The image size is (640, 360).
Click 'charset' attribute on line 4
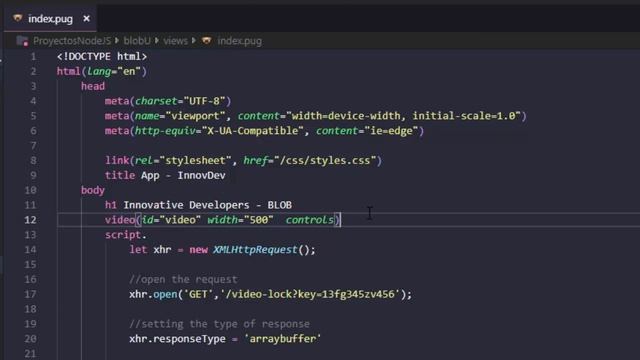pos(156,101)
